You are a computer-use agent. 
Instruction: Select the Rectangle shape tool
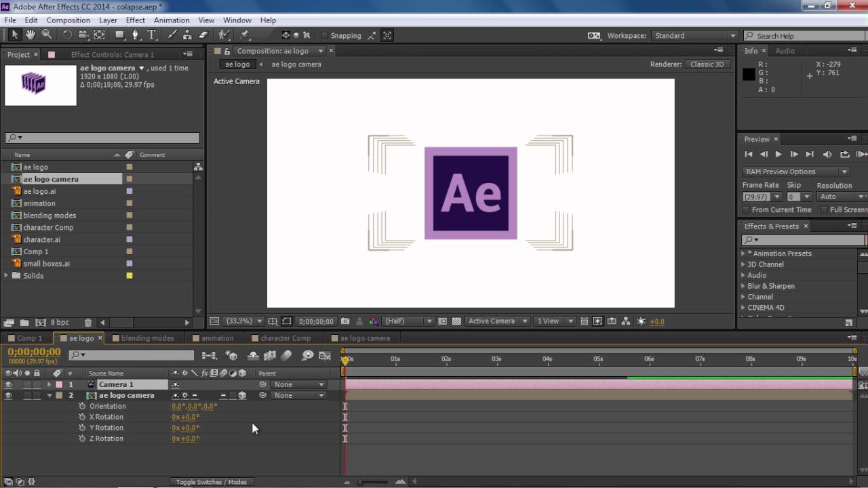pyautogui.click(x=120, y=35)
